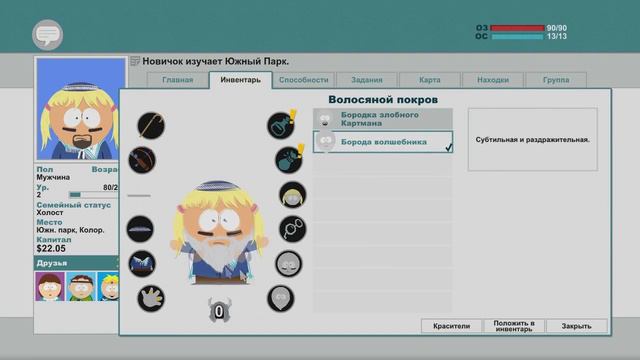Click the level experience progress bar
This screenshot has width=640, height=360.
[x=94, y=195]
